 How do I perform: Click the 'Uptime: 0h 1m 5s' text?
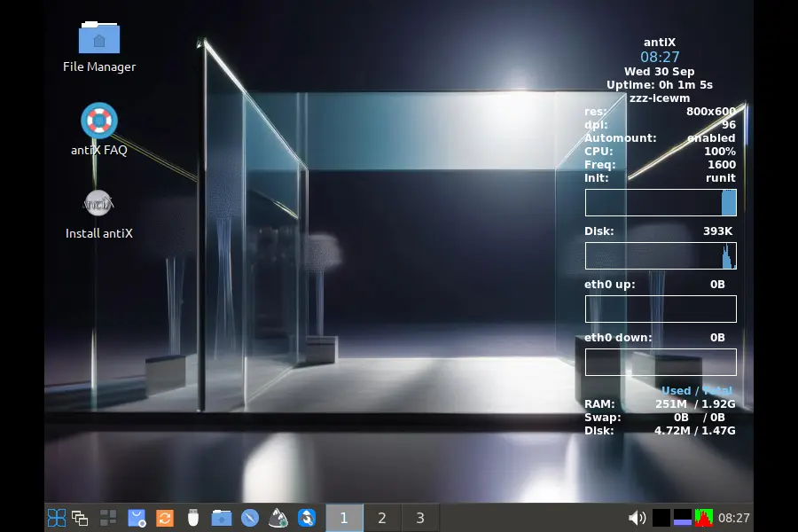coord(660,84)
